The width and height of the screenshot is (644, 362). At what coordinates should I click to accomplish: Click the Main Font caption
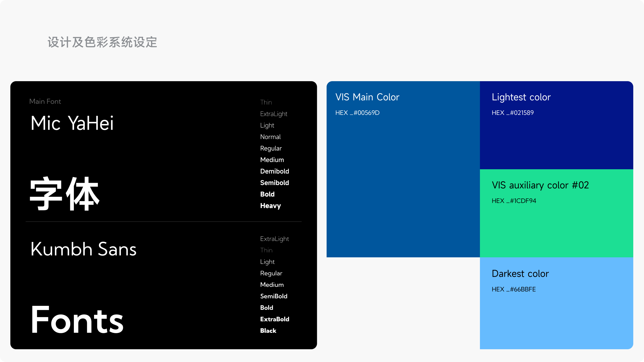[x=45, y=102]
